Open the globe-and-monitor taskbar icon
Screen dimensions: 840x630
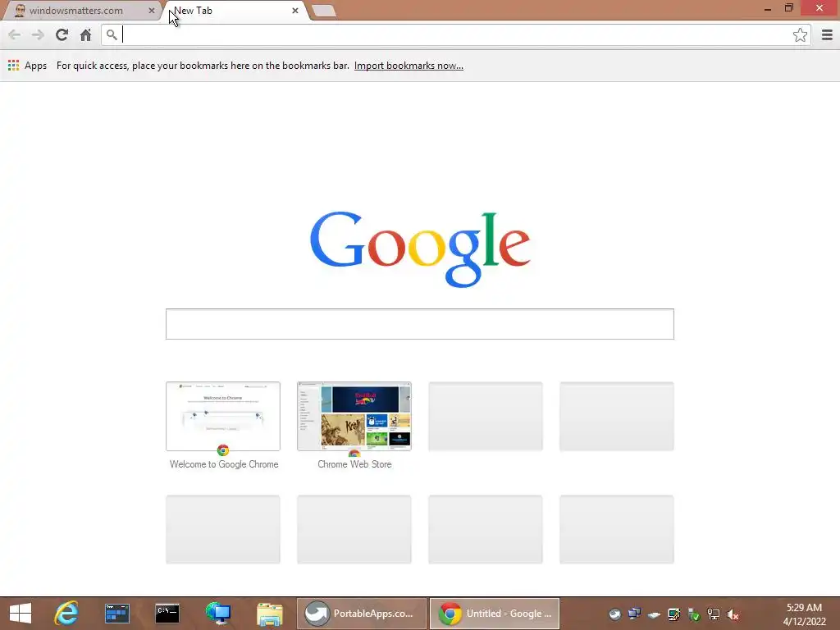click(x=218, y=614)
